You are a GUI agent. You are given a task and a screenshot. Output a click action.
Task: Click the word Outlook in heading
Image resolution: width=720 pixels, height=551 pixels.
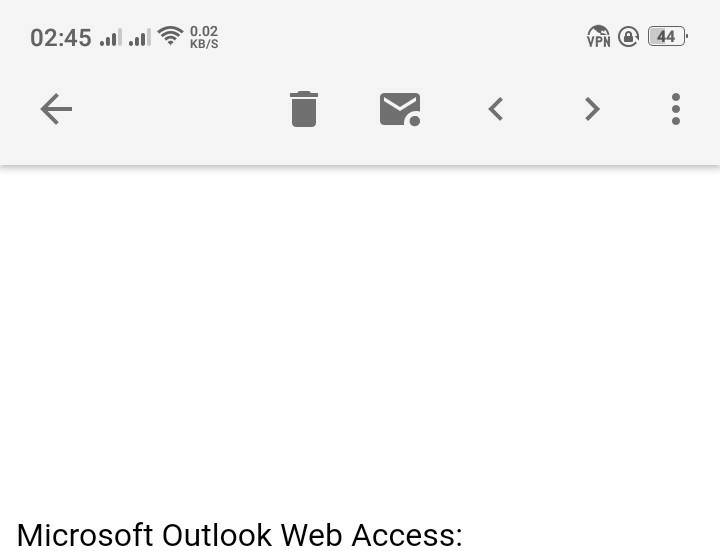(x=217, y=535)
